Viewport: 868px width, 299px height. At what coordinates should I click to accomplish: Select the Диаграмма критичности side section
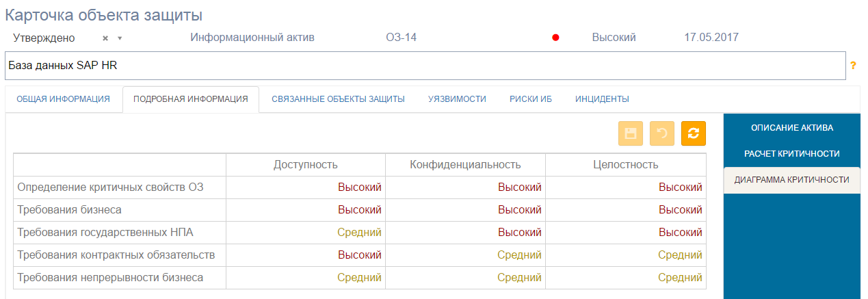(x=791, y=180)
